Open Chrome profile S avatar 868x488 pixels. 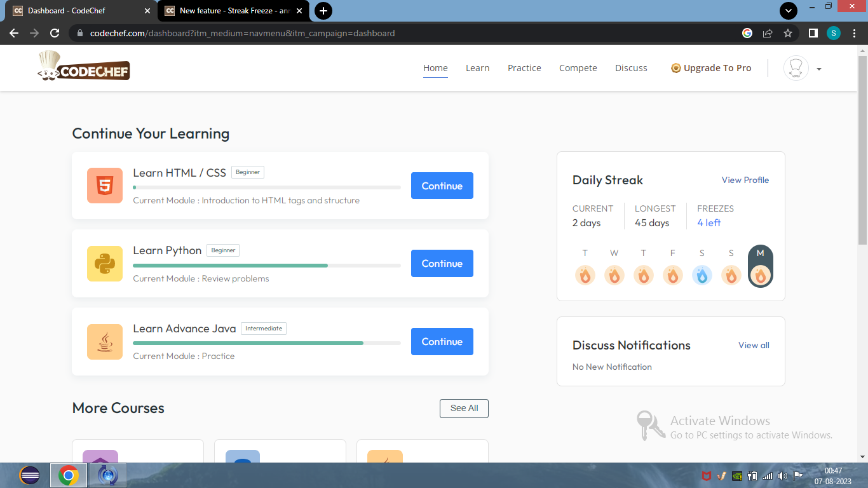coord(834,33)
